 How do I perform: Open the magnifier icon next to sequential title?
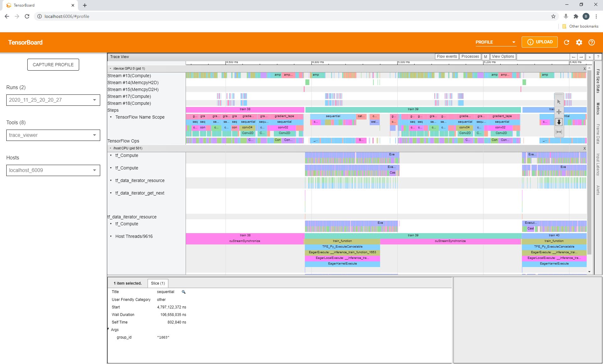pos(183,292)
